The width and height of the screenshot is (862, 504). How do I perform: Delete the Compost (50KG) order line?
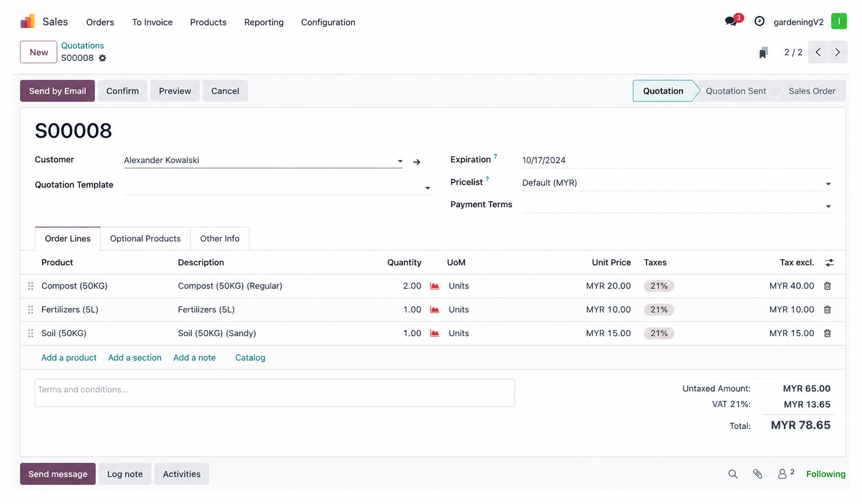[x=827, y=286]
